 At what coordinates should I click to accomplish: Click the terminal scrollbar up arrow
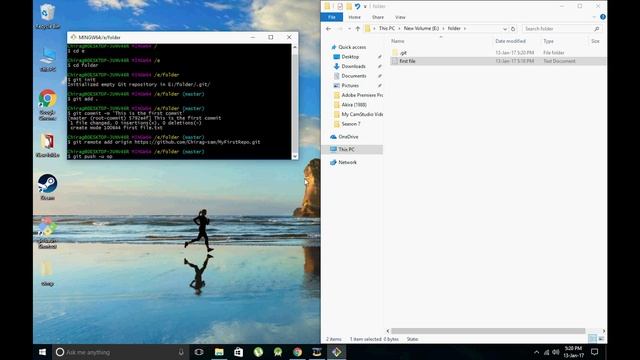tap(295, 47)
